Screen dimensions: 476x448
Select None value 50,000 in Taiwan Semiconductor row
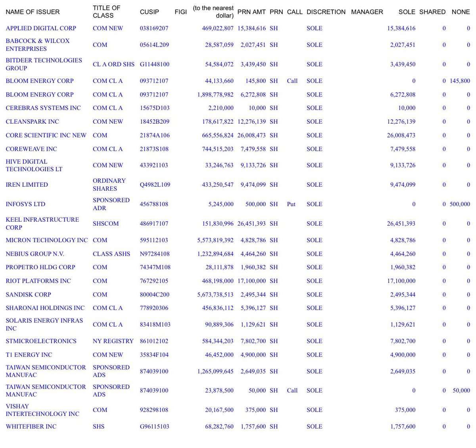point(461,391)
